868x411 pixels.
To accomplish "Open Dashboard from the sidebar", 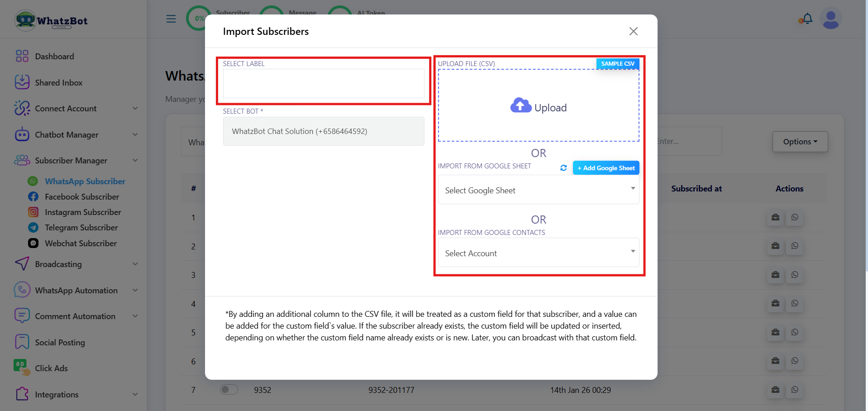I will pyautogui.click(x=54, y=56).
